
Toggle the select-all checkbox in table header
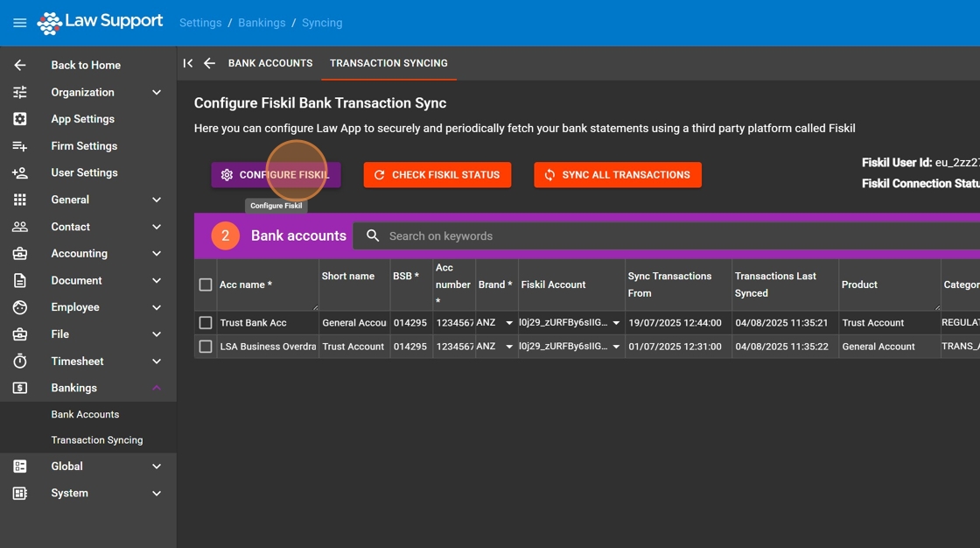point(206,285)
